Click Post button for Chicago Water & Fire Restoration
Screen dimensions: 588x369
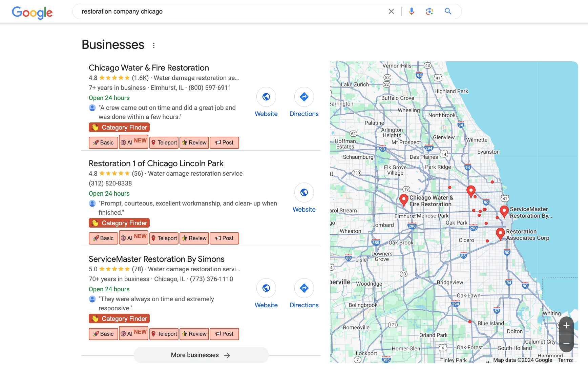[224, 143]
